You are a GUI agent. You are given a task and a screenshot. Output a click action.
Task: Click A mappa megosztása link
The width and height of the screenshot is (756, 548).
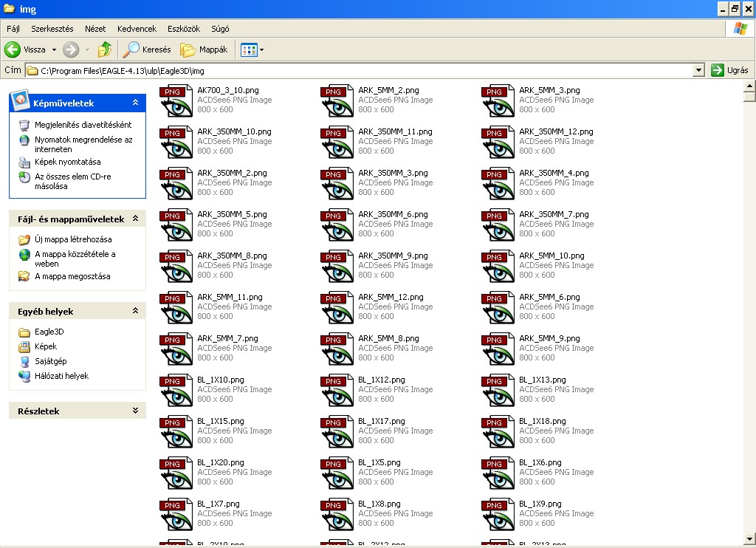[72, 276]
